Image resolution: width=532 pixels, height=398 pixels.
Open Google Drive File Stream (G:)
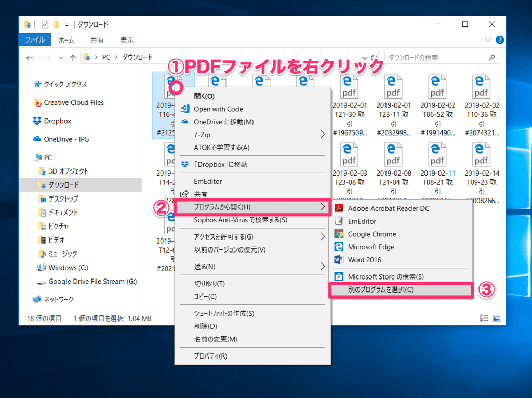tap(92, 281)
